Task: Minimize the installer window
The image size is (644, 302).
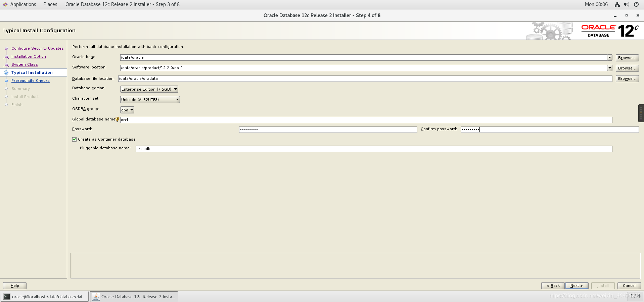Action: point(615,16)
